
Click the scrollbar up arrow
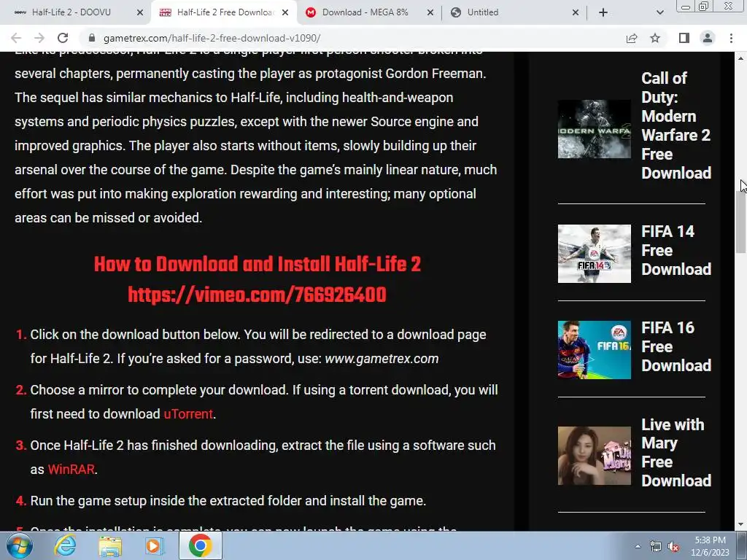pos(741,58)
